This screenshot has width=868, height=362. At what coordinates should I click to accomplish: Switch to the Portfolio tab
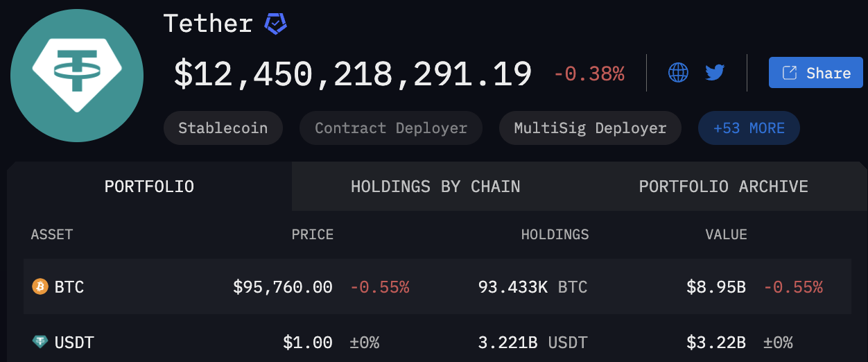[x=149, y=187]
